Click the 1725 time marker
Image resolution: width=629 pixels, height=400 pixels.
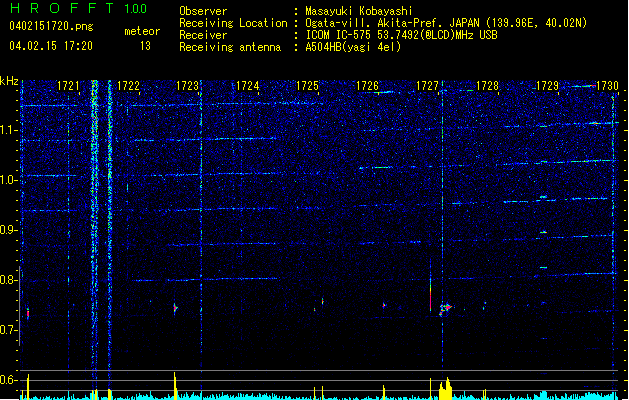(307, 86)
